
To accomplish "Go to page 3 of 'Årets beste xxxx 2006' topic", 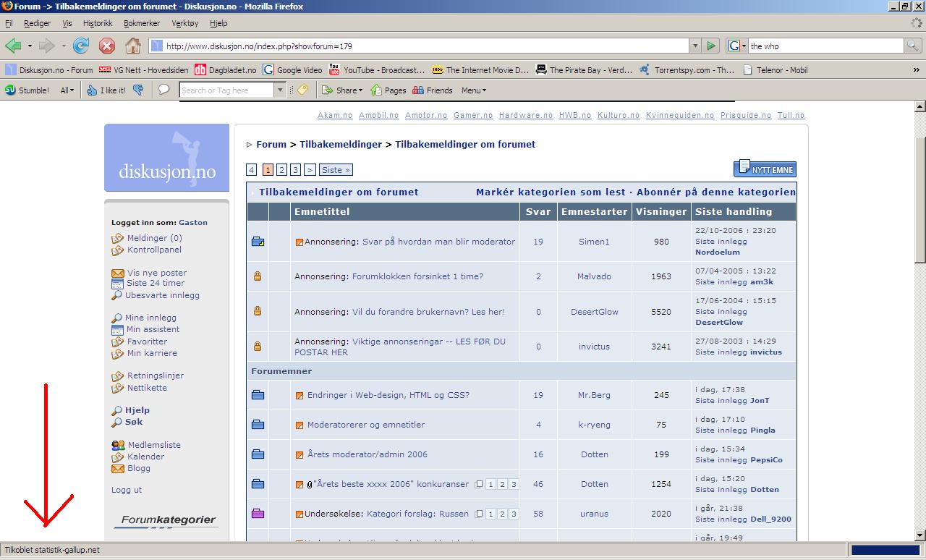I will (514, 484).
